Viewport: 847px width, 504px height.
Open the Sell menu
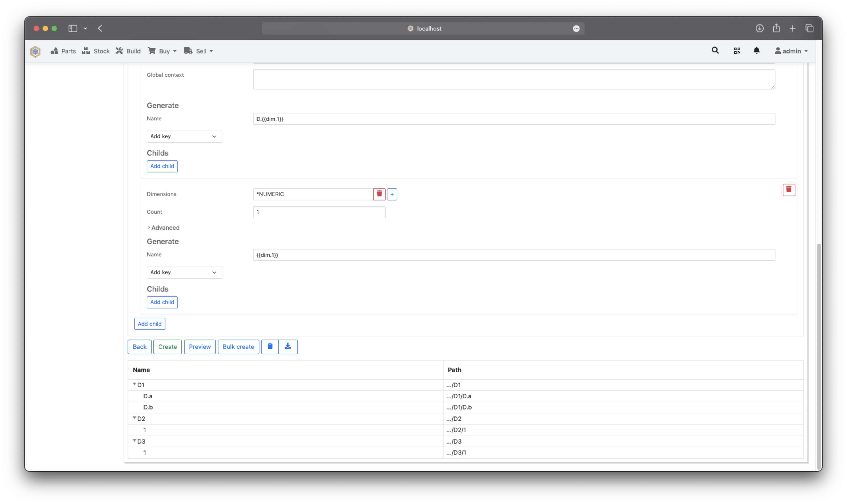[x=198, y=51]
